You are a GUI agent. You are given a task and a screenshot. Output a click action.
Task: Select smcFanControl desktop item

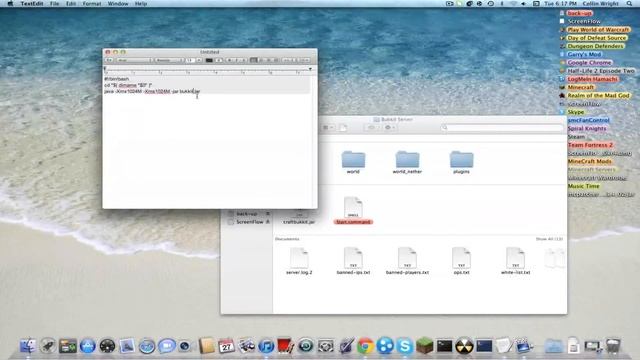[588, 120]
